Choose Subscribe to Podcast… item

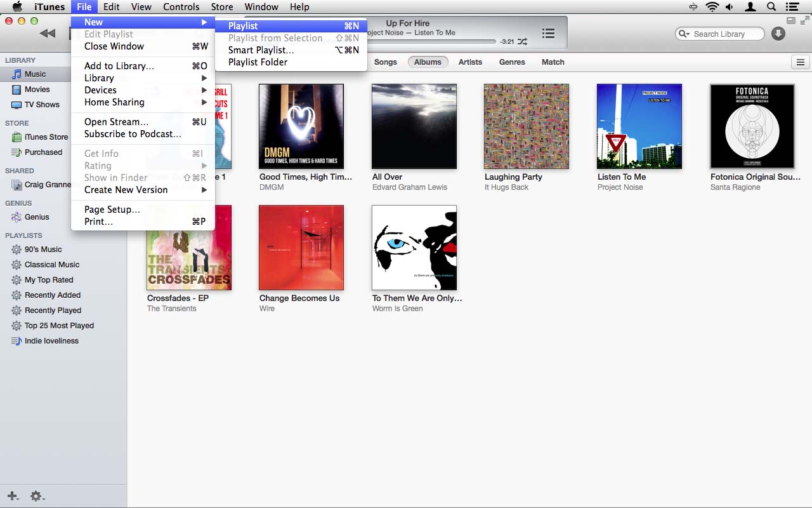(x=143, y=134)
